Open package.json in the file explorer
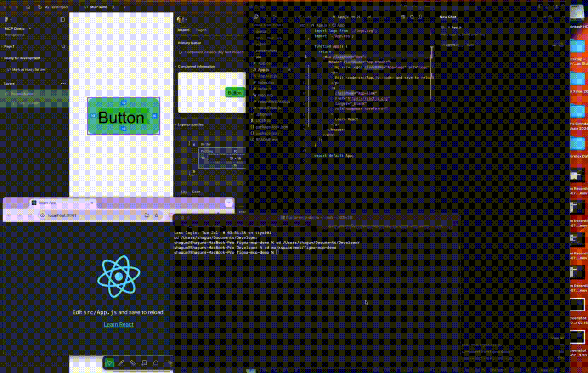 click(266, 133)
